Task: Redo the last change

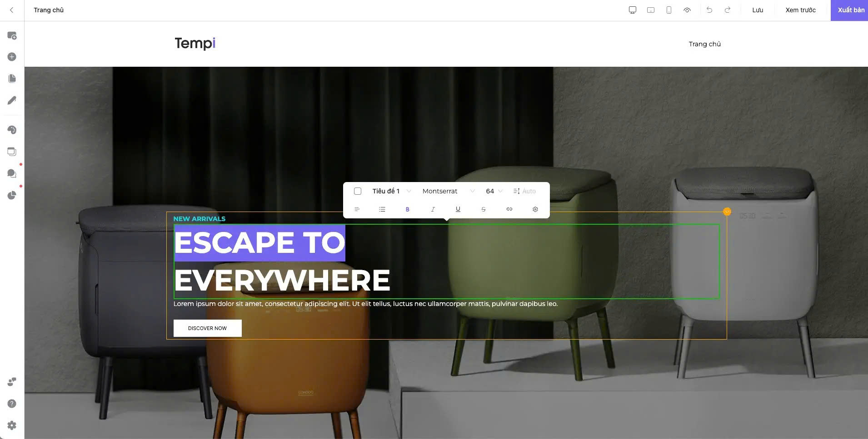Action: coord(727,10)
